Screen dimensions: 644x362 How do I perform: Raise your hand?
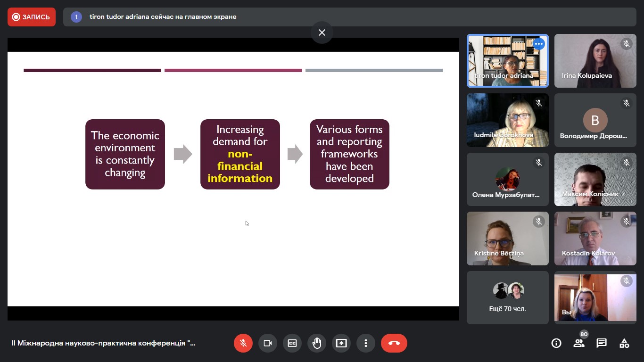tap(317, 343)
